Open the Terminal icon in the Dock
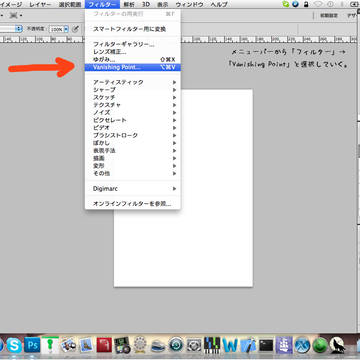The image size is (360, 360). (266, 346)
